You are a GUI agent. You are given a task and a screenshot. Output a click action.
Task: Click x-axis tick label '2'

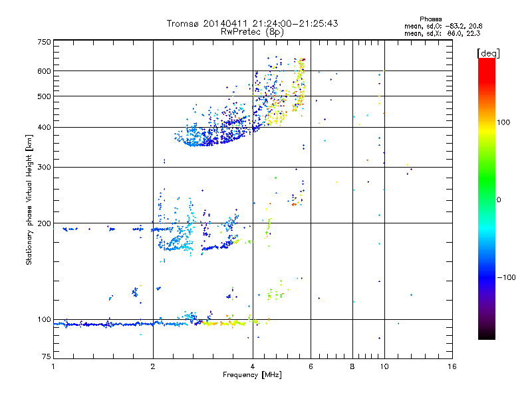tap(153, 366)
